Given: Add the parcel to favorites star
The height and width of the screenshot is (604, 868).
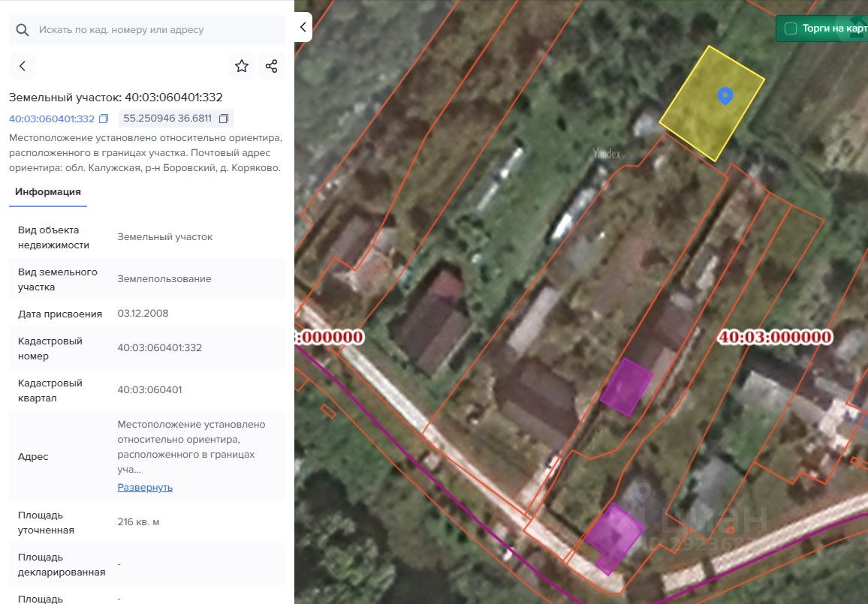Looking at the screenshot, I should click(x=241, y=66).
